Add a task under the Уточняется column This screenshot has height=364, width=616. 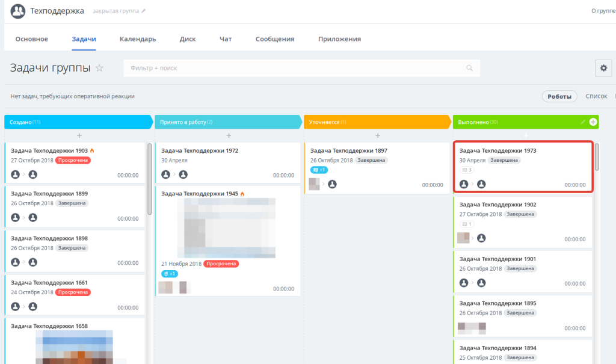point(378,135)
